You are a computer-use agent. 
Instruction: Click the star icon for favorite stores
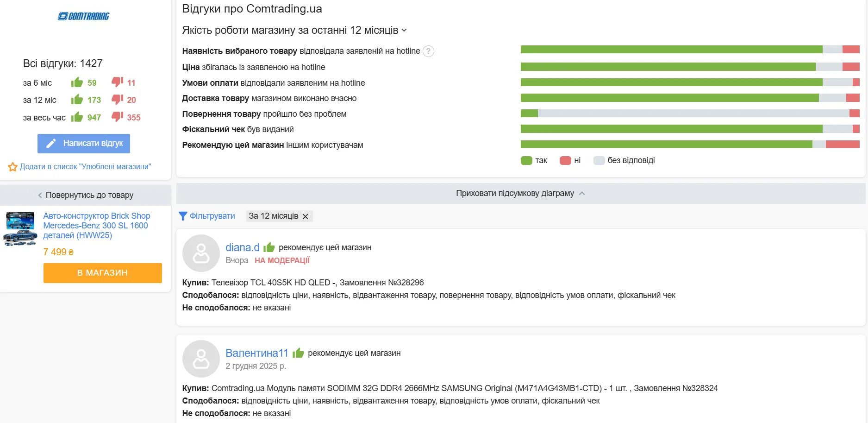point(12,167)
